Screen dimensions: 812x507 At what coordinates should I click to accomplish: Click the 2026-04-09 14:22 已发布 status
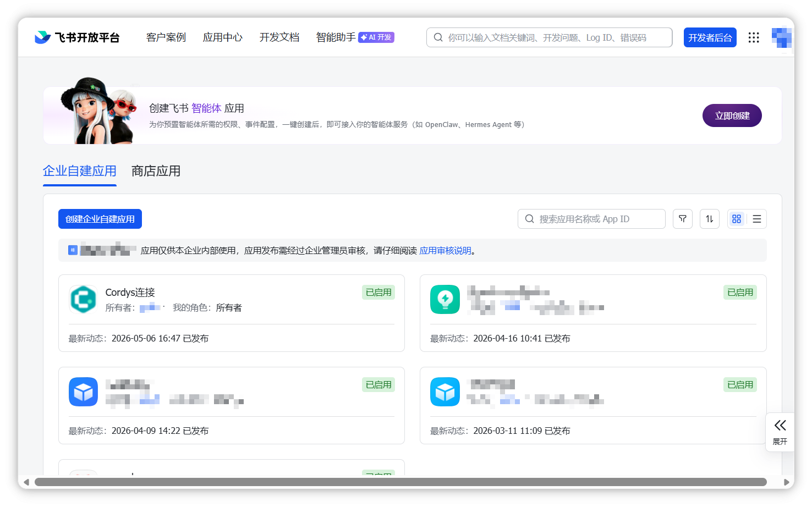(160, 431)
